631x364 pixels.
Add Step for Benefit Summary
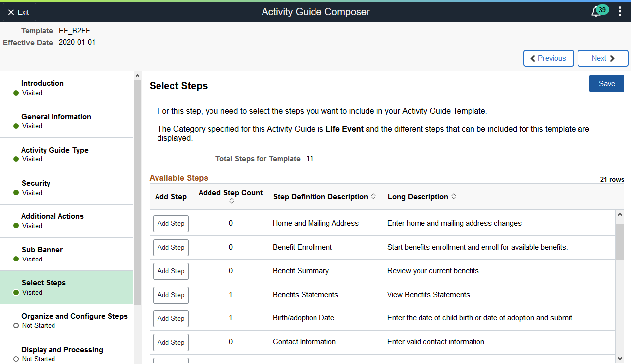[x=171, y=271]
